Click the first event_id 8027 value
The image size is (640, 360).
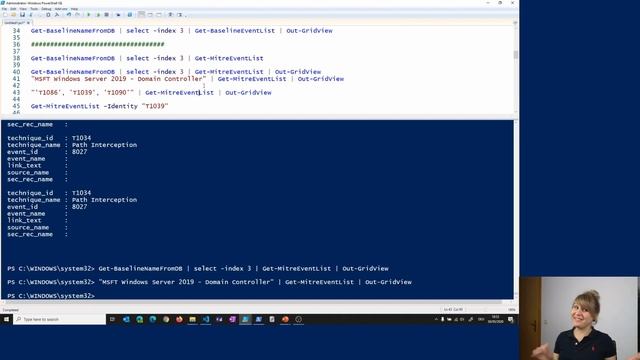point(79,152)
